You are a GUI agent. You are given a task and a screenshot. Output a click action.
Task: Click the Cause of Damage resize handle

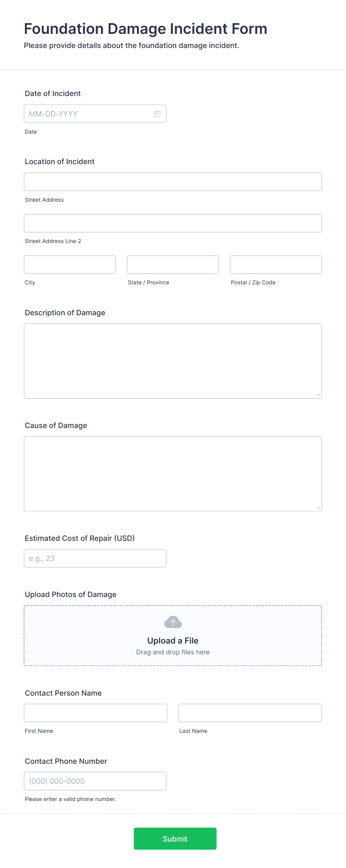click(x=318, y=507)
